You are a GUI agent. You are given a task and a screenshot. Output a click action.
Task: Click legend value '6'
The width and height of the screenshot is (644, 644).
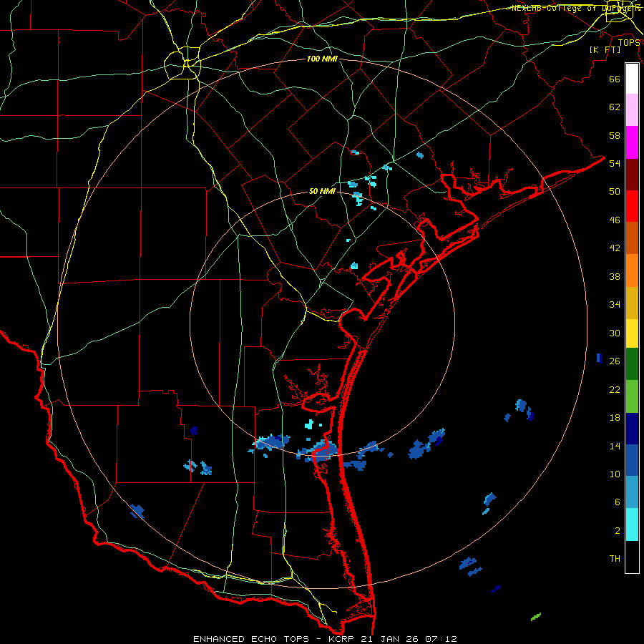pyautogui.click(x=618, y=502)
